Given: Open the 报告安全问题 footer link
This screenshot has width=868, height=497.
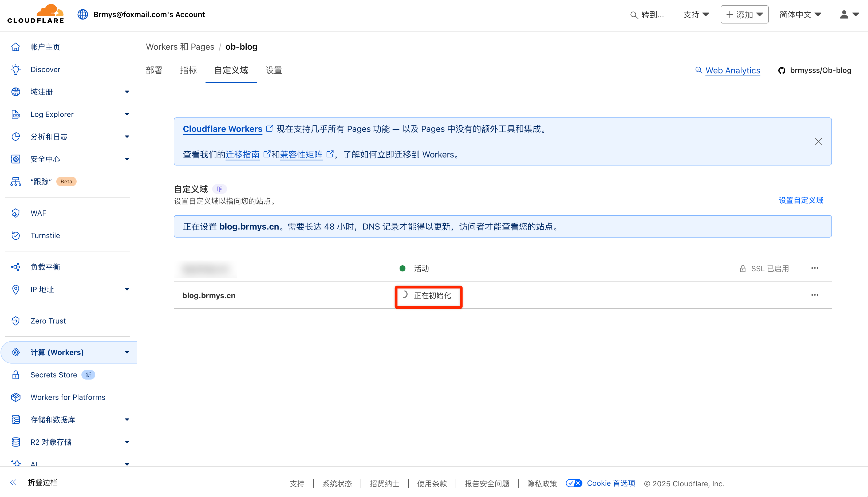Looking at the screenshot, I should point(487,484).
